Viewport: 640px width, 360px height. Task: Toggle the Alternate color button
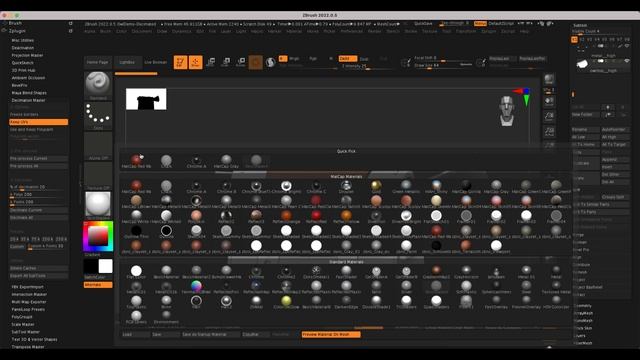[98, 285]
